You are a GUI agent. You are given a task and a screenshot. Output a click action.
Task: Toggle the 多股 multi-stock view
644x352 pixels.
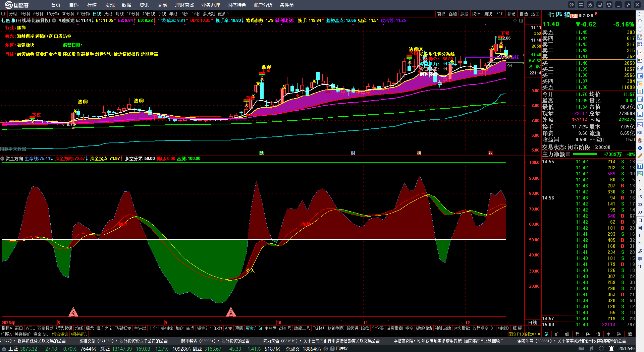tap(464, 14)
